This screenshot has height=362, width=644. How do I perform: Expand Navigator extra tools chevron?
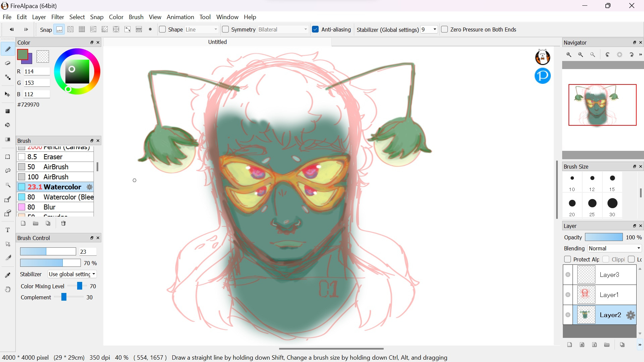pyautogui.click(x=640, y=55)
